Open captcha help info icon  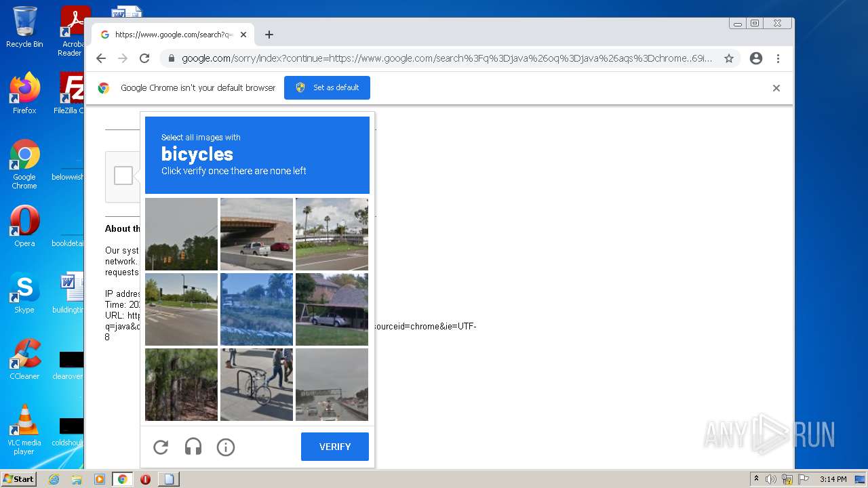(226, 447)
